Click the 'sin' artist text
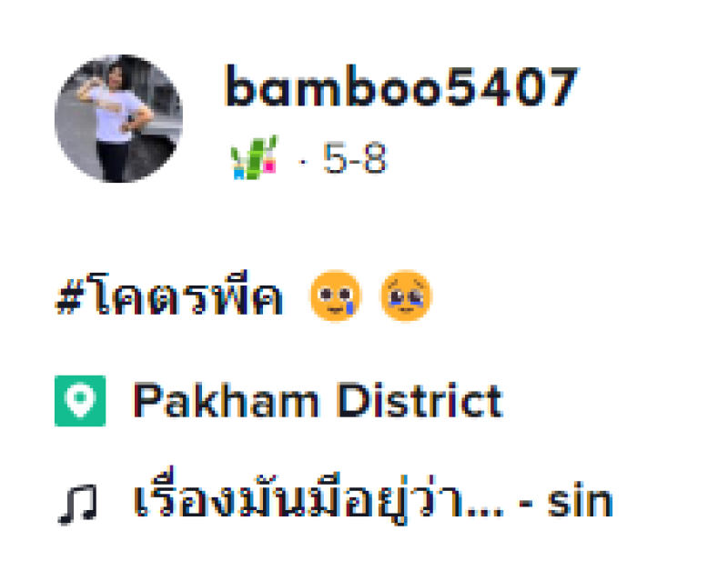The image size is (728, 571). 580,500
